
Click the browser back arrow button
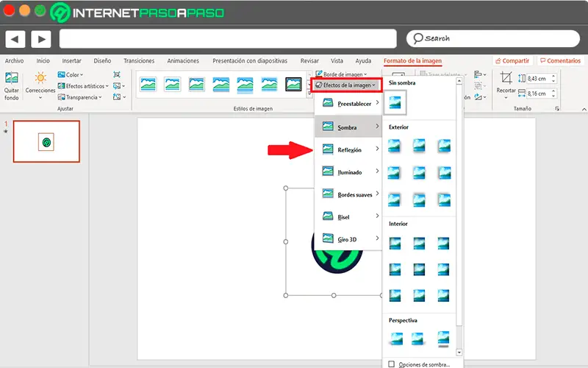point(15,39)
